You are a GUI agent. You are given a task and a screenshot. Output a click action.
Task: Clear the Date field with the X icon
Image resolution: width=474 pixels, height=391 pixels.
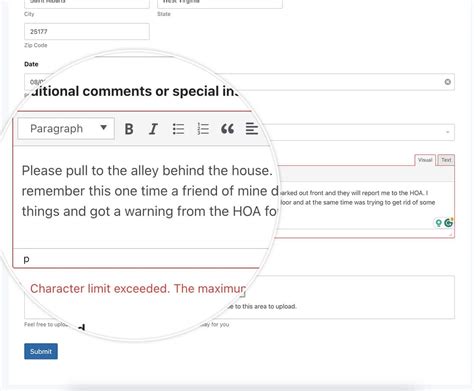[x=447, y=82]
